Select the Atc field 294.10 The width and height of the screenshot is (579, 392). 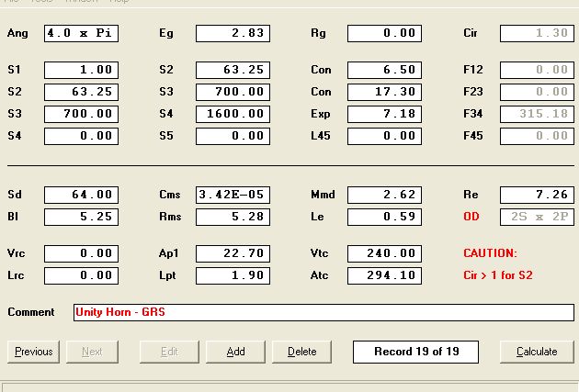click(x=384, y=275)
